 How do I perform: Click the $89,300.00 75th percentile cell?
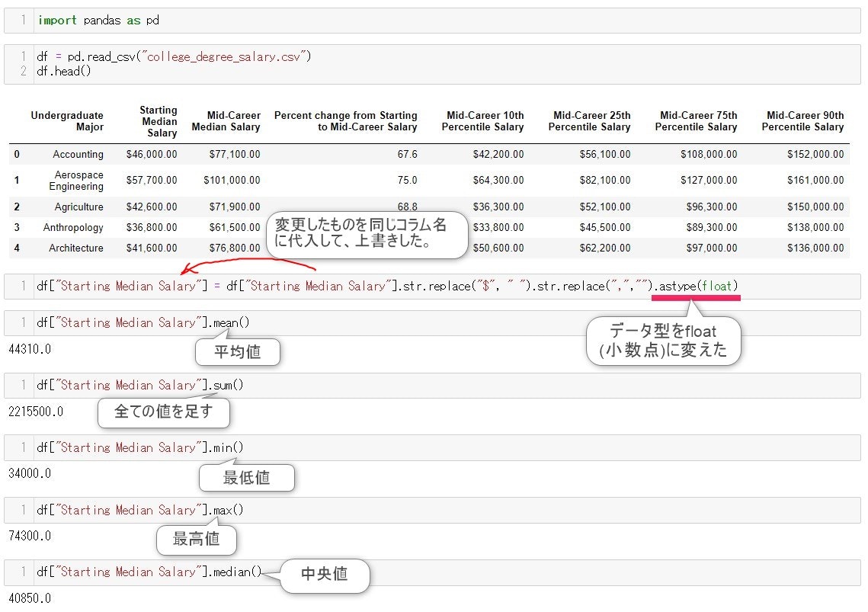[712, 228]
